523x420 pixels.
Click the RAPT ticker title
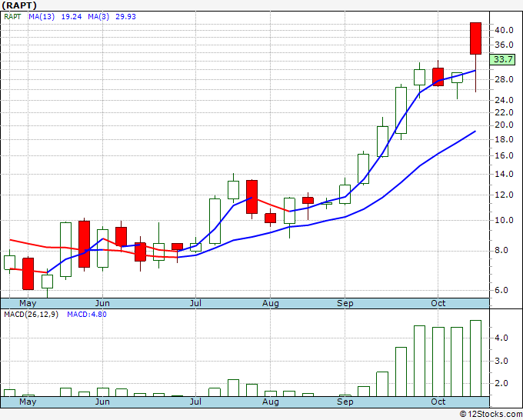click(19, 5)
